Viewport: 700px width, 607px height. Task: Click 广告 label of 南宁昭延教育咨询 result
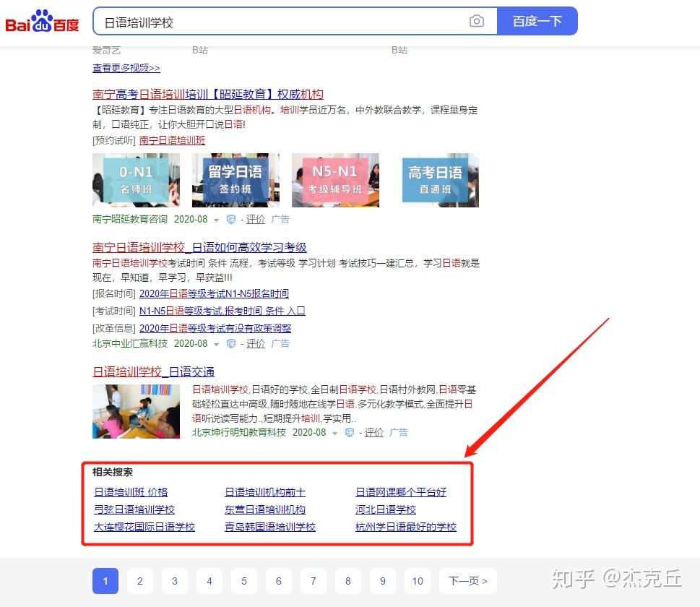click(x=280, y=219)
